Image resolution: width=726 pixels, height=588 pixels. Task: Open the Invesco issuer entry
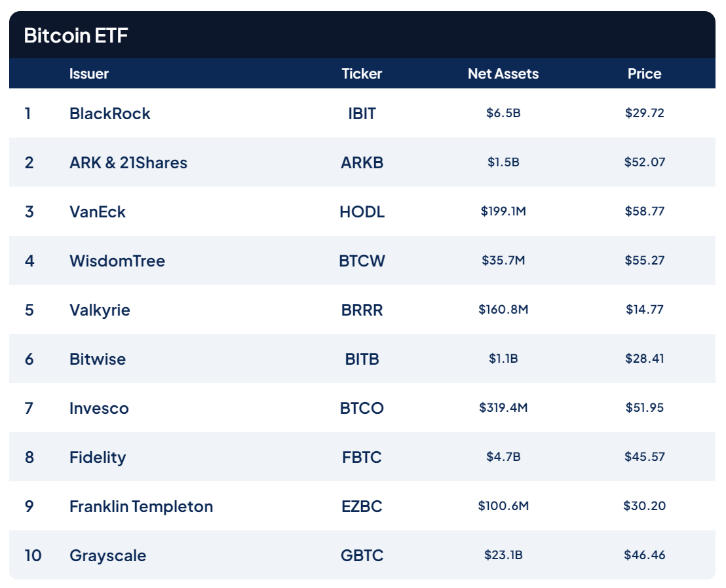pyautogui.click(x=99, y=408)
